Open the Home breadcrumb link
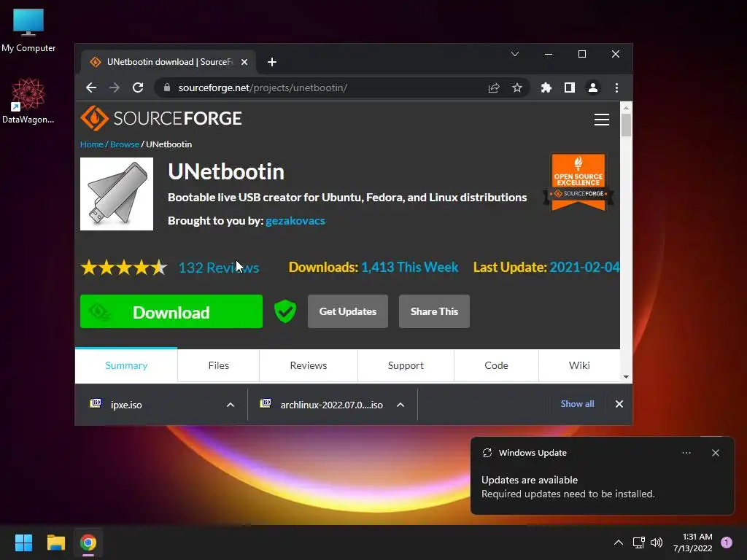Screen dimensions: 747x560 point(91,144)
